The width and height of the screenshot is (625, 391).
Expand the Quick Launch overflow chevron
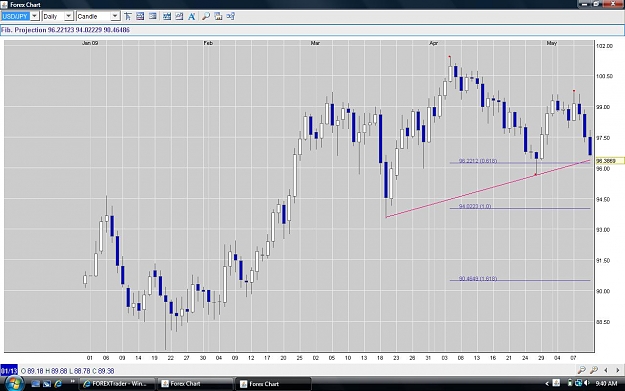[73, 382]
